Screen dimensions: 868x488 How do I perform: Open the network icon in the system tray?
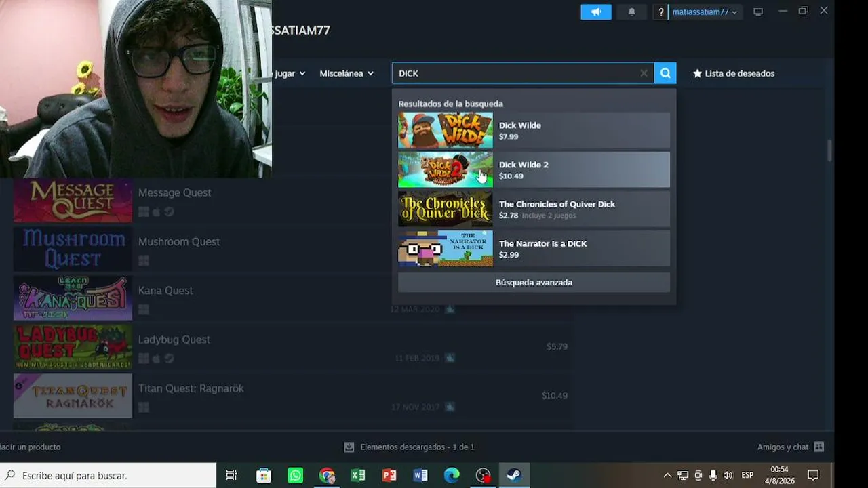click(x=683, y=475)
